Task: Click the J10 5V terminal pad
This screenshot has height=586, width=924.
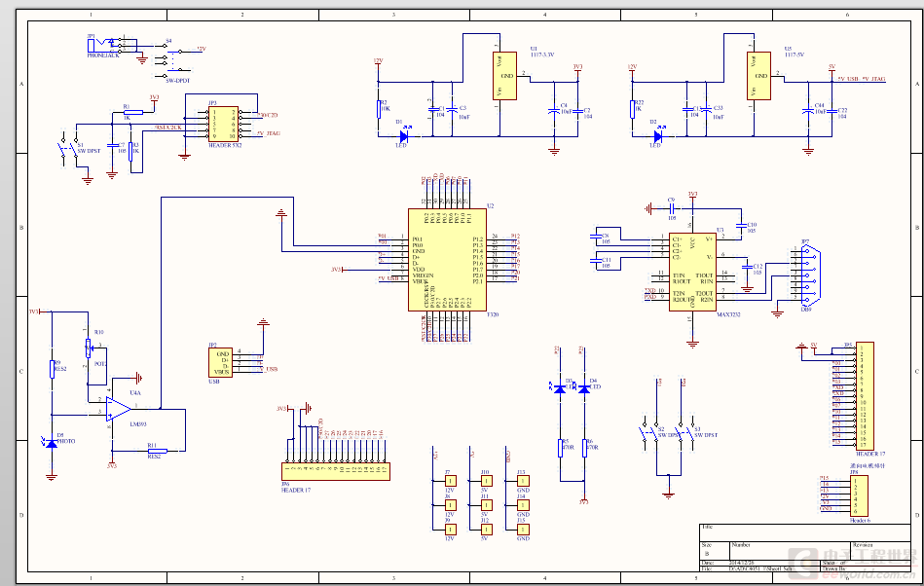Action: coord(486,481)
